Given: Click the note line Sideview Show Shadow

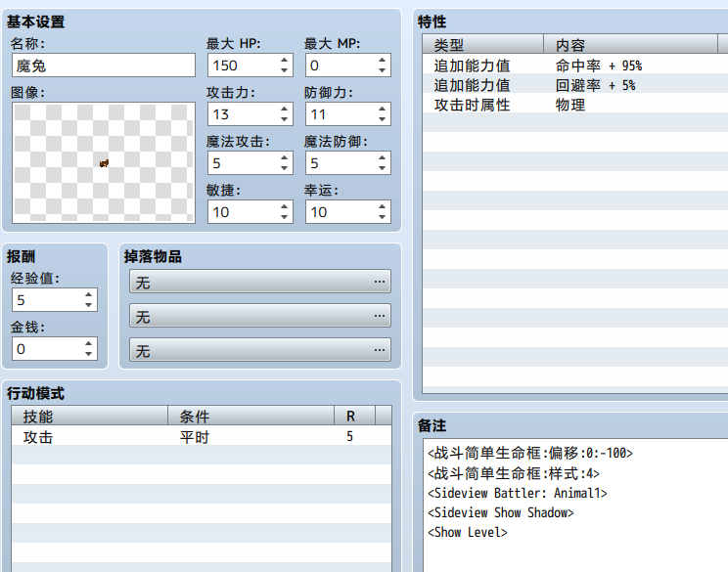Looking at the screenshot, I should [x=501, y=512].
